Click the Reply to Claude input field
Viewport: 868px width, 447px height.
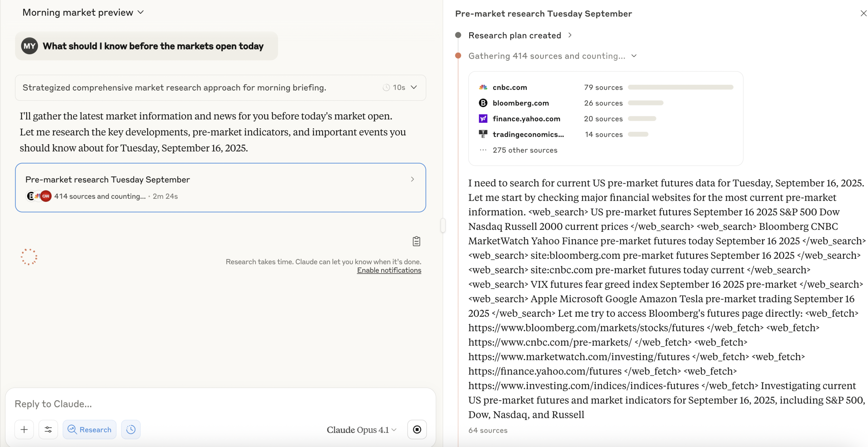(203, 404)
